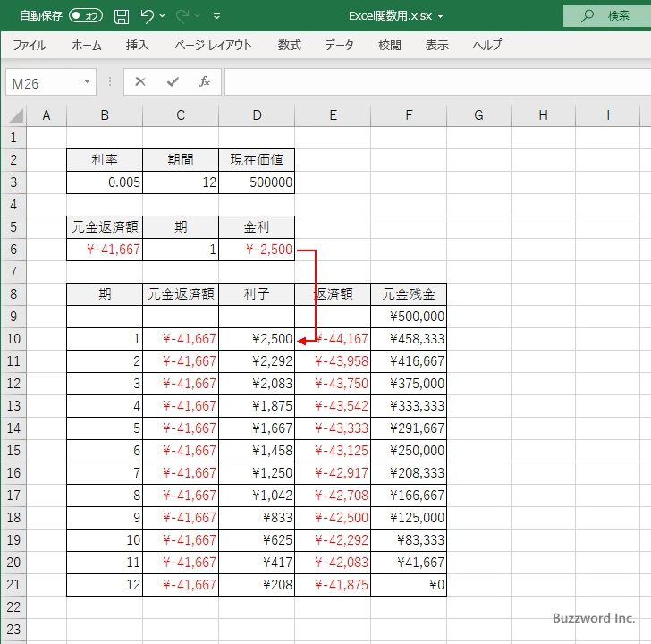Select column C header
Screen dimensions: 651x644
point(181,115)
